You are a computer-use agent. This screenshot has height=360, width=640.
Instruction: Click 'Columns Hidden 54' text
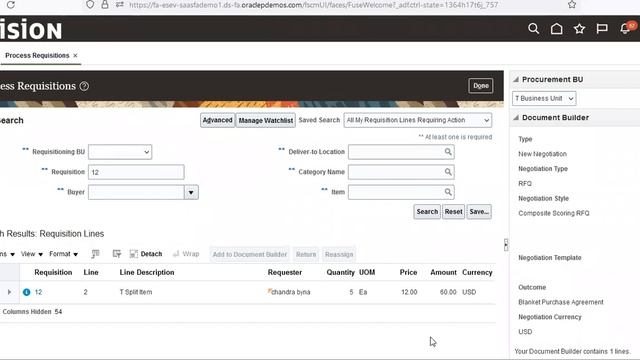click(32, 312)
